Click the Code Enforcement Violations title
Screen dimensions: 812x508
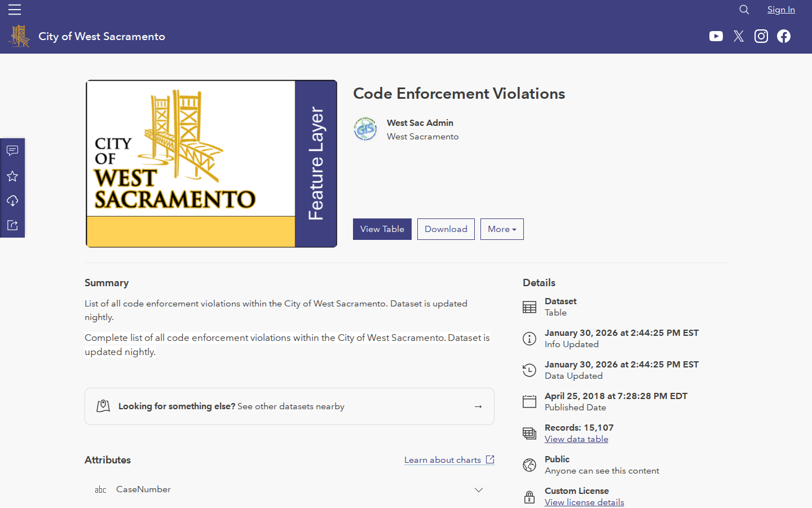459,94
